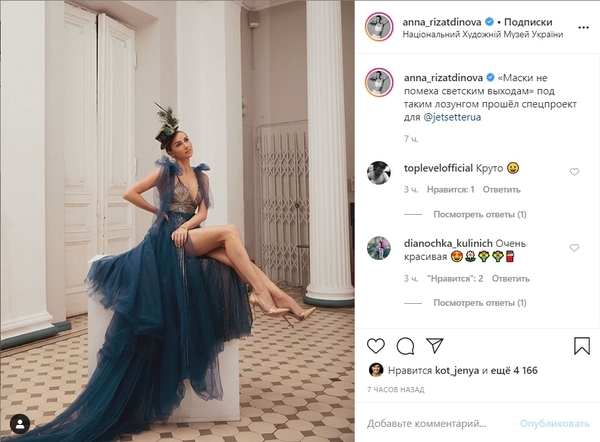Viewport: 600px width, 442px height.
Task: Open the ещё 4 166 likes list
Action: [x=514, y=370]
